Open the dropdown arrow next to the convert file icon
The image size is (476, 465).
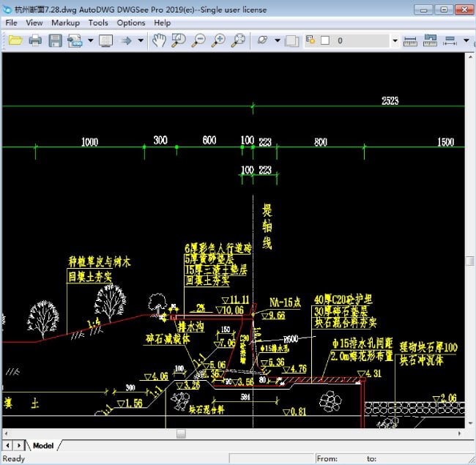[x=90, y=41]
